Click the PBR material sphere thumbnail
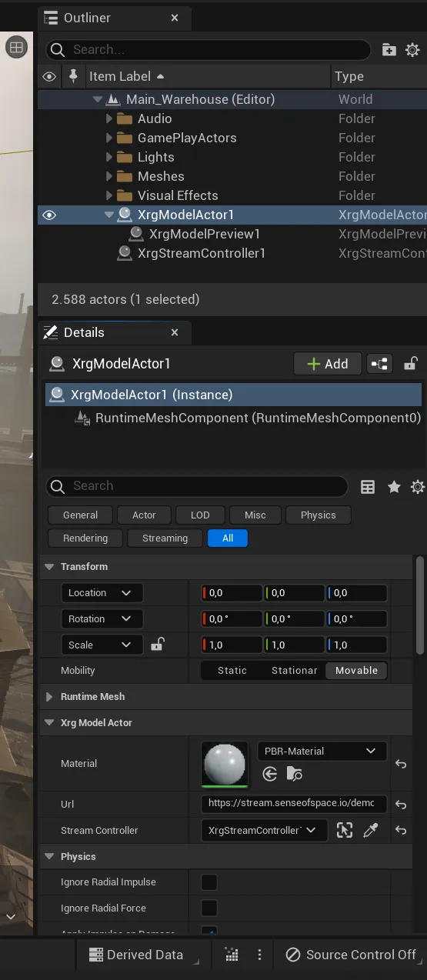The width and height of the screenshot is (427, 980). [x=225, y=764]
